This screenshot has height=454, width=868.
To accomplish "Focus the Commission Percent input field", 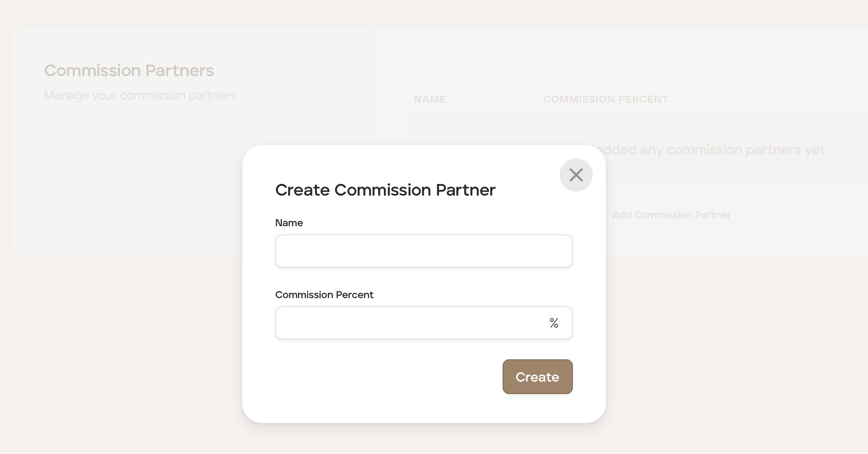I will [409, 323].
